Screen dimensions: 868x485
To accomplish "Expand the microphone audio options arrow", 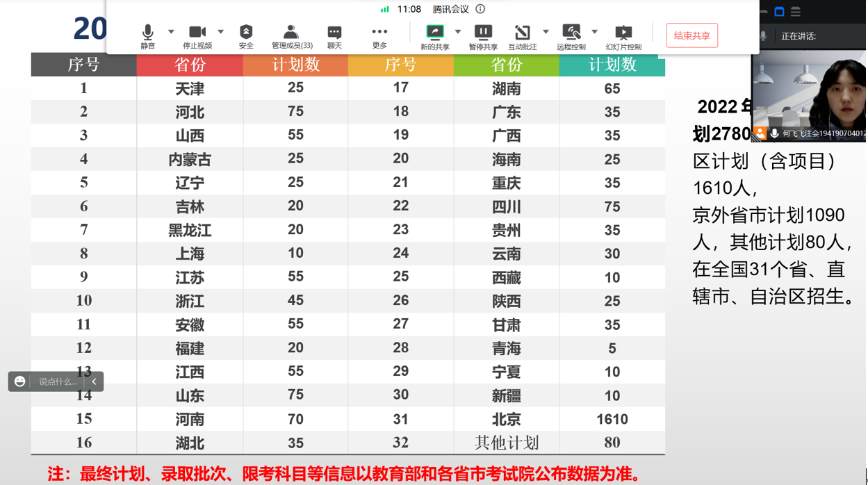I will [x=171, y=32].
